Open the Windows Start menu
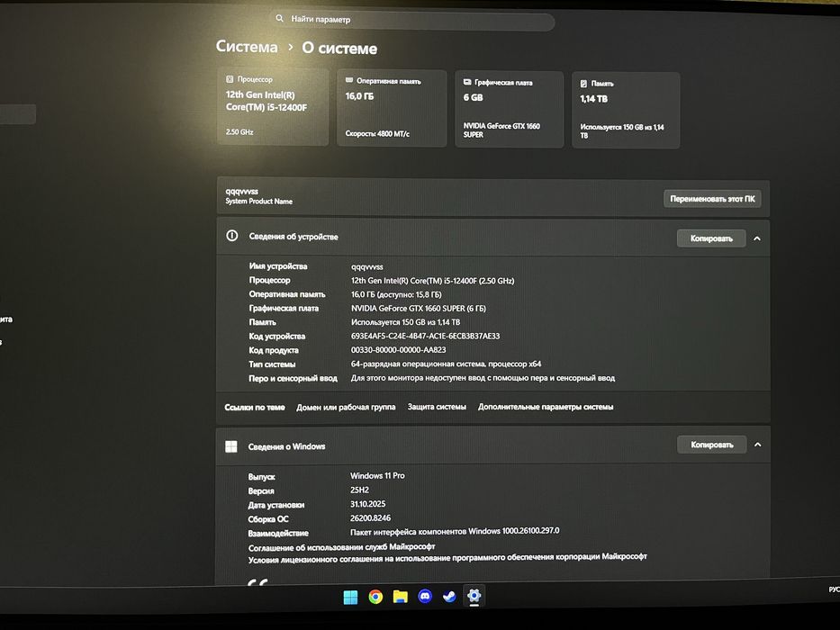 [350, 597]
